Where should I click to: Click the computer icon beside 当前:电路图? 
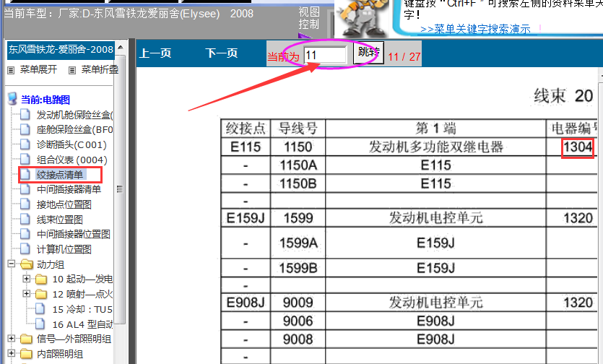pos(12,99)
